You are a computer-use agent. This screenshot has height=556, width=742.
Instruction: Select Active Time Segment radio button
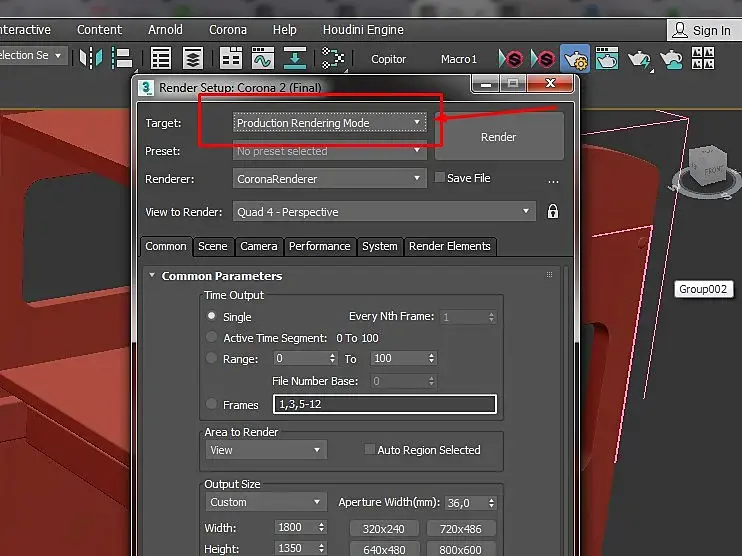[212, 337]
